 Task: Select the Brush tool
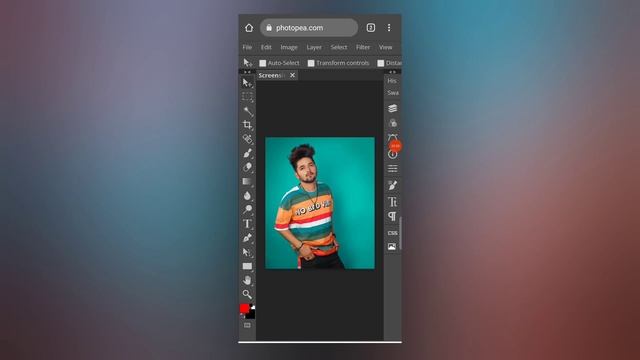pos(247,153)
